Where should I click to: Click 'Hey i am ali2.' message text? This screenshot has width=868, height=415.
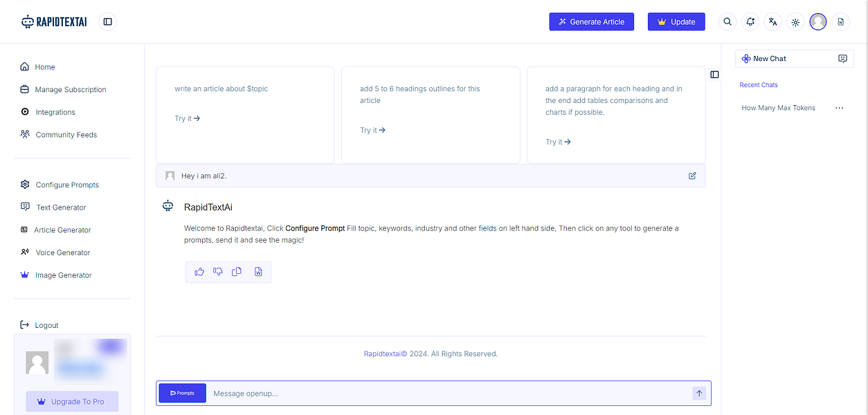(x=204, y=176)
